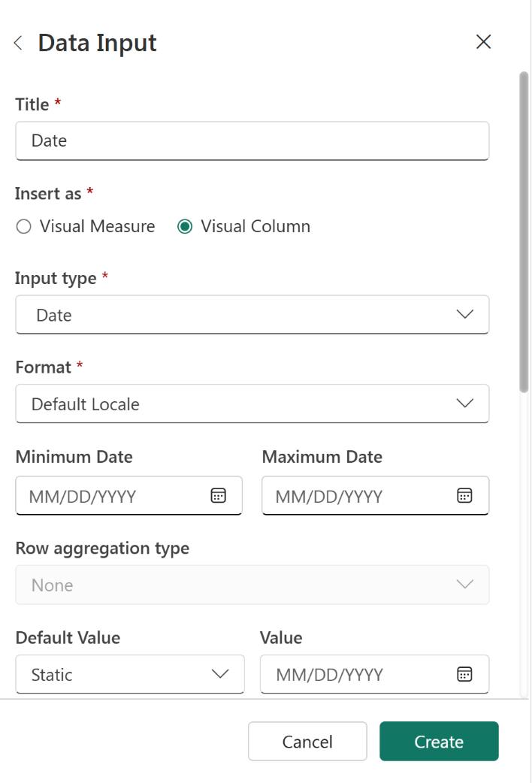Click the Cancel button
Viewport: 532px width, 783px height.
(307, 742)
